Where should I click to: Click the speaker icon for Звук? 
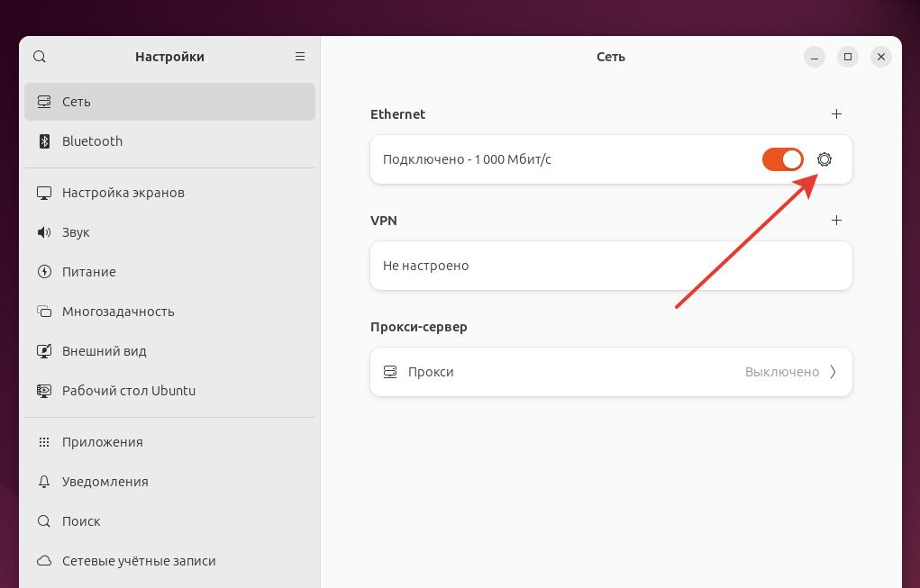coord(44,232)
